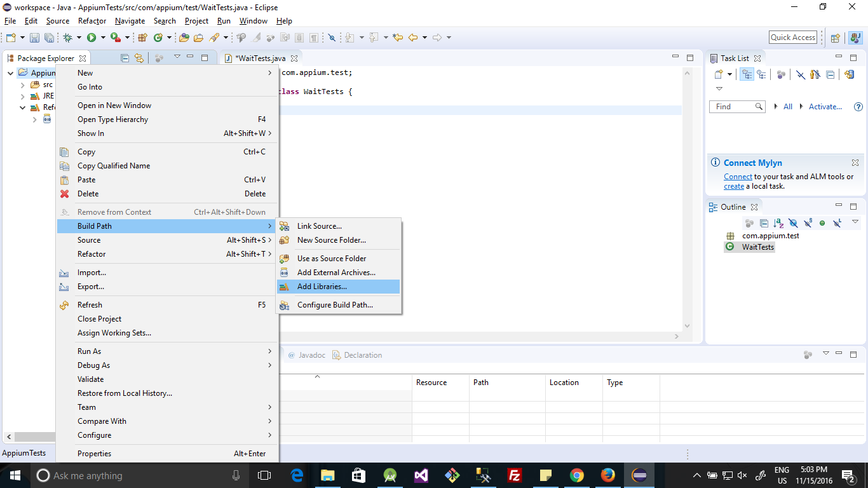Click the Windows Start button

click(15, 475)
